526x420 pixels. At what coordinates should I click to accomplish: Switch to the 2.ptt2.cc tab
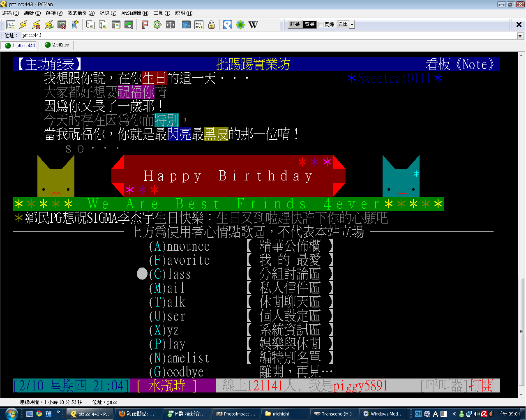(x=57, y=45)
